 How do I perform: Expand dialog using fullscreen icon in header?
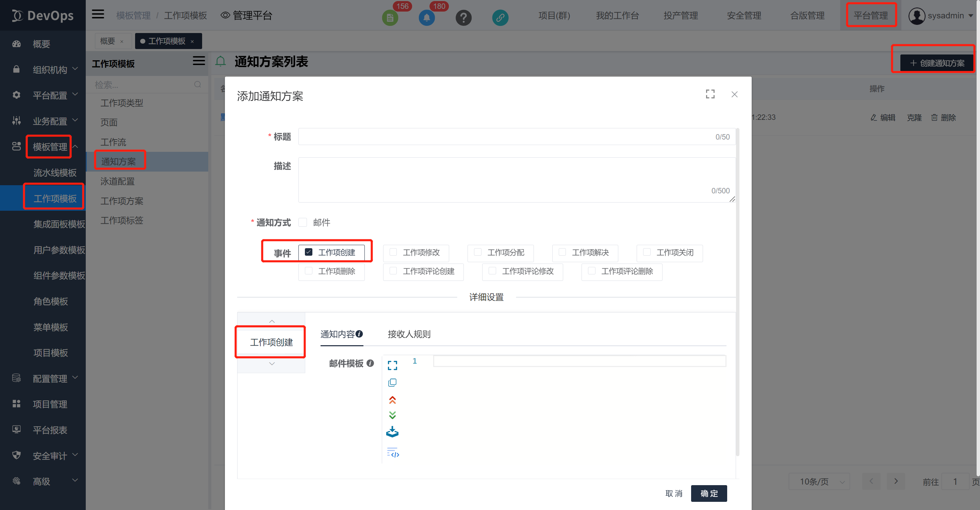[x=710, y=94]
